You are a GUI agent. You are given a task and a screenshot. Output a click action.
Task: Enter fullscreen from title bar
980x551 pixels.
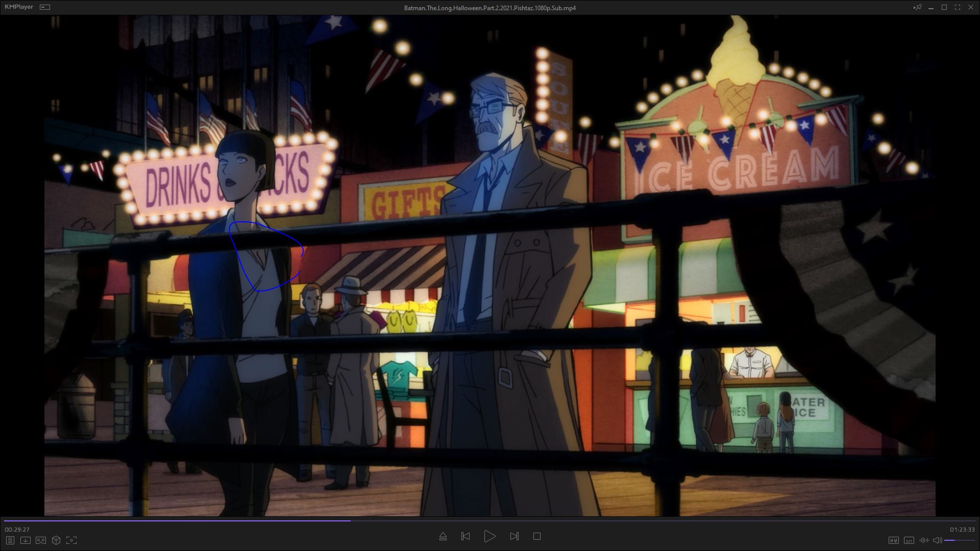(957, 7)
